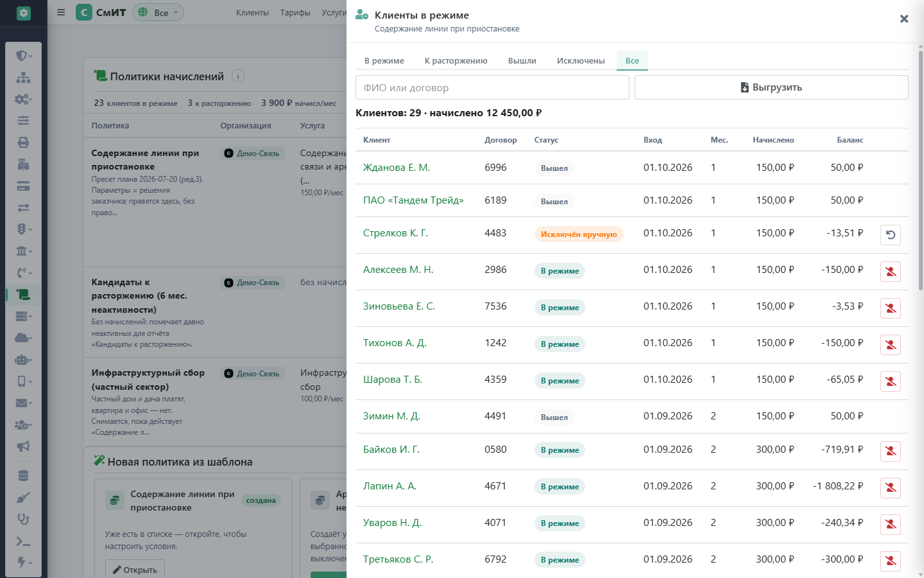The height and width of the screenshot is (578, 924).
Task: Switch to the В режиме tab
Action: [x=384, y=60]
